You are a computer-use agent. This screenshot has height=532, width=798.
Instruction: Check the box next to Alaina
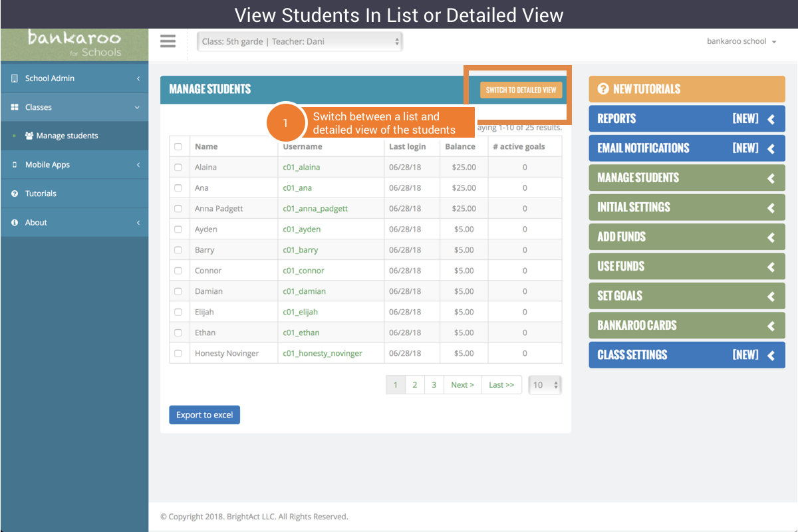coord(178,168)
